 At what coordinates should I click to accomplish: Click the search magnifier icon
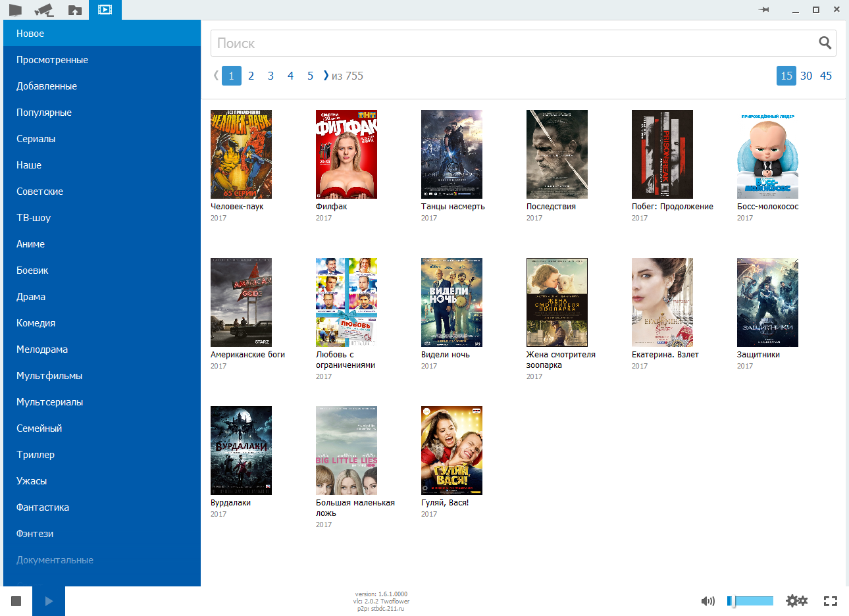[825, 43]
